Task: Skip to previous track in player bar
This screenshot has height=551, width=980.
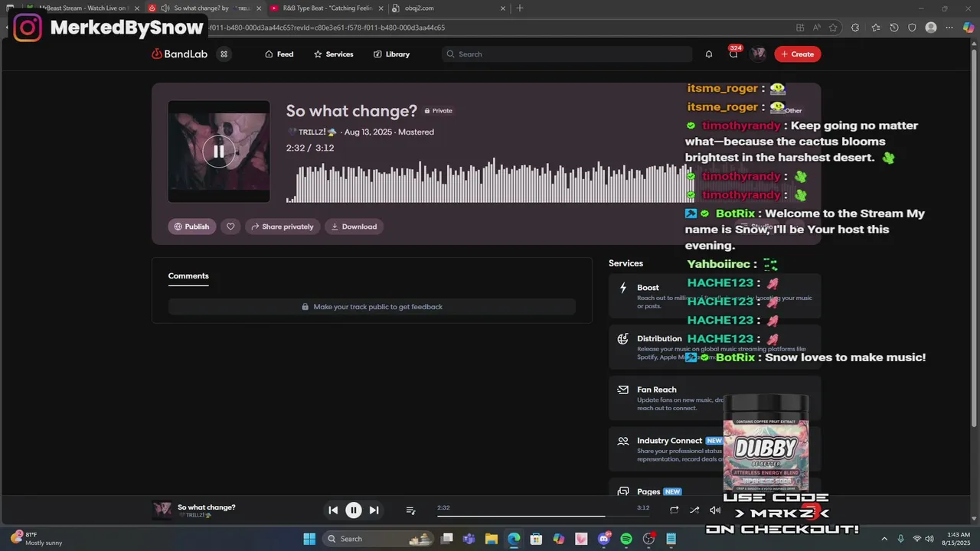Action: [333, 510]
